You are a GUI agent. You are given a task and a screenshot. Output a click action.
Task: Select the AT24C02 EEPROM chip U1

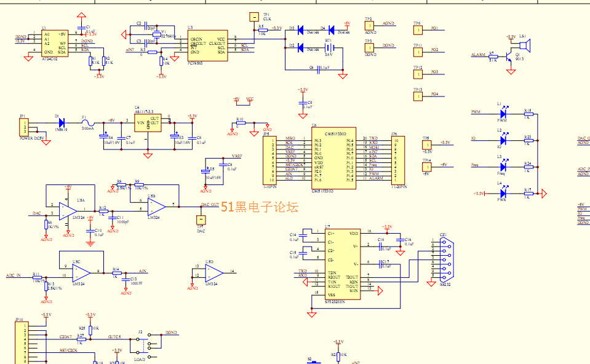[x=55, y=43]
